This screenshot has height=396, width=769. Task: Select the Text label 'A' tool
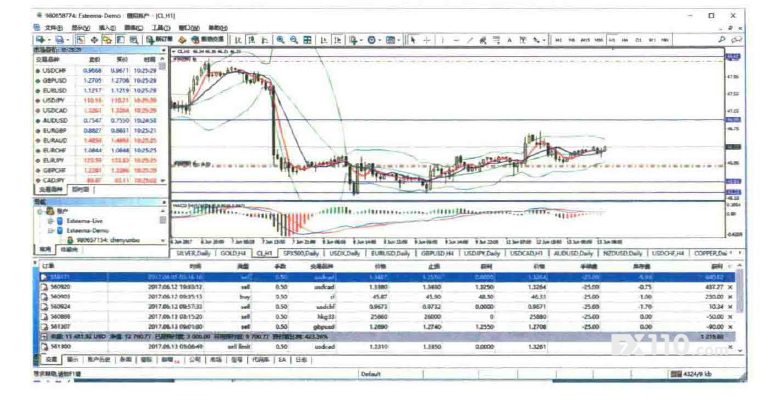pos(509,40)
